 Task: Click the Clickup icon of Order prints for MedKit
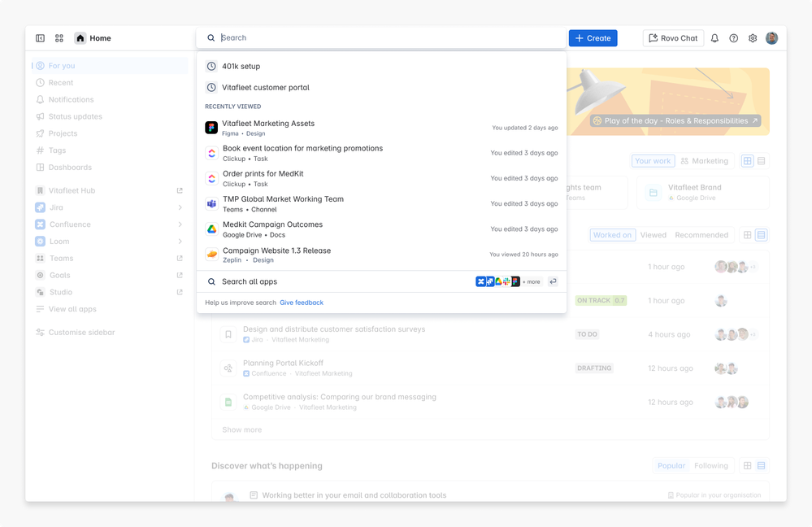211,178
